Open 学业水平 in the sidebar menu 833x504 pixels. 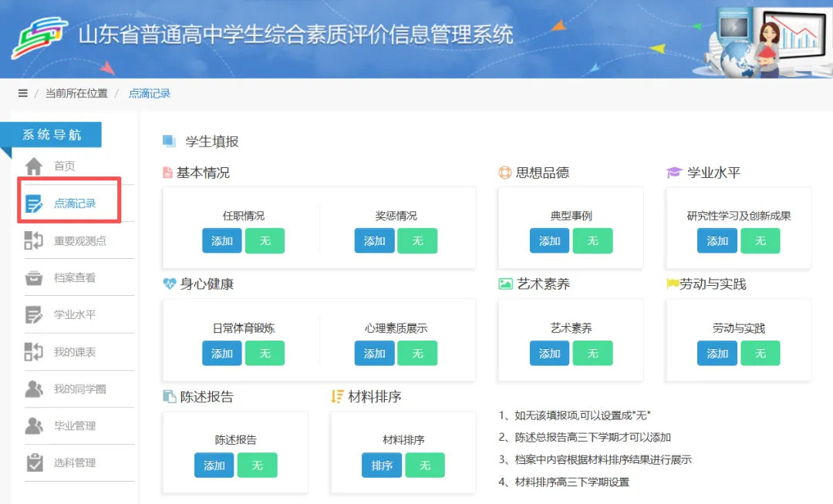pos(75,314)
